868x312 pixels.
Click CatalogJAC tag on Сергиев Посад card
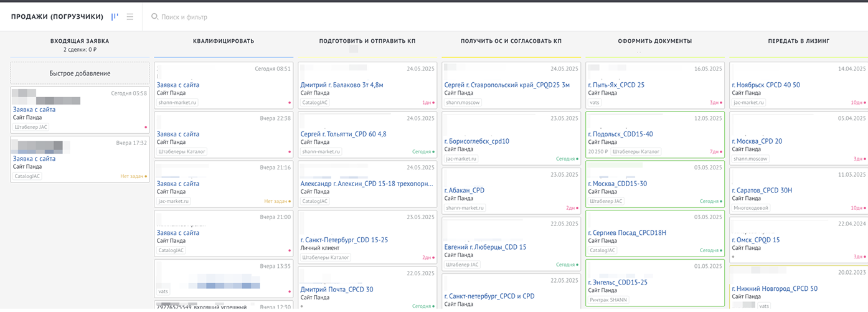603,250
